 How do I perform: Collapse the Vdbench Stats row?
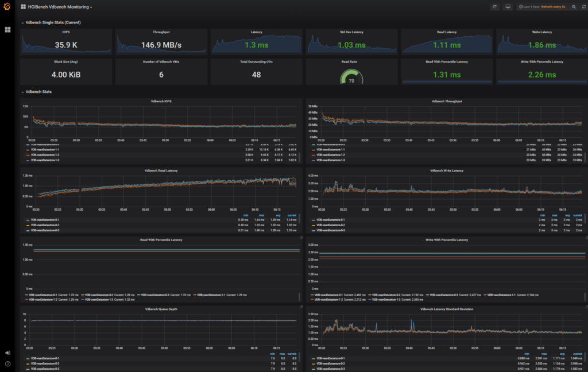[38, 91]
